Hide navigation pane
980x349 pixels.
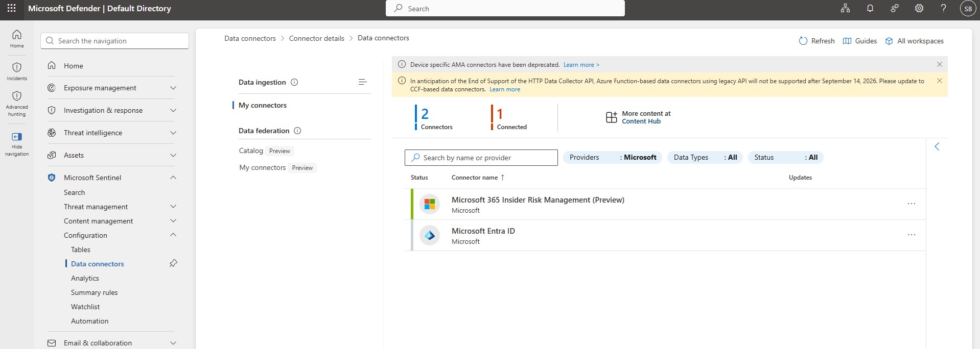[17, 143]
